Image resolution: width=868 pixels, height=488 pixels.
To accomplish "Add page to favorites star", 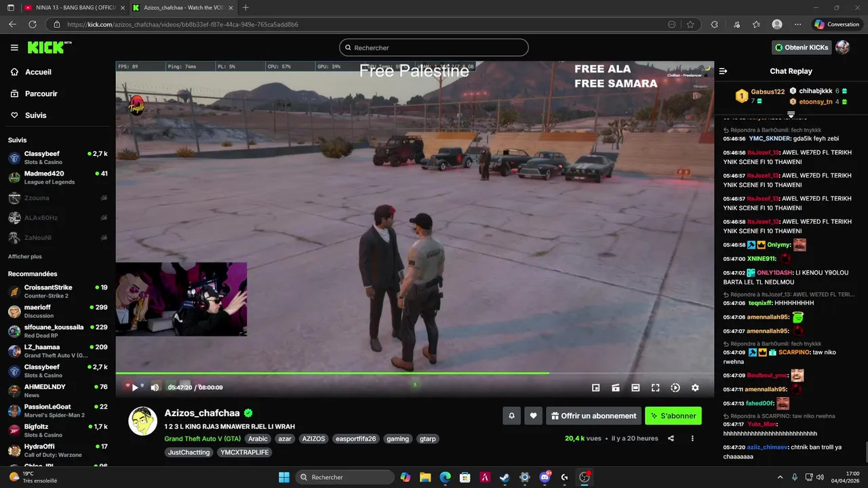I will pos(690,24).
